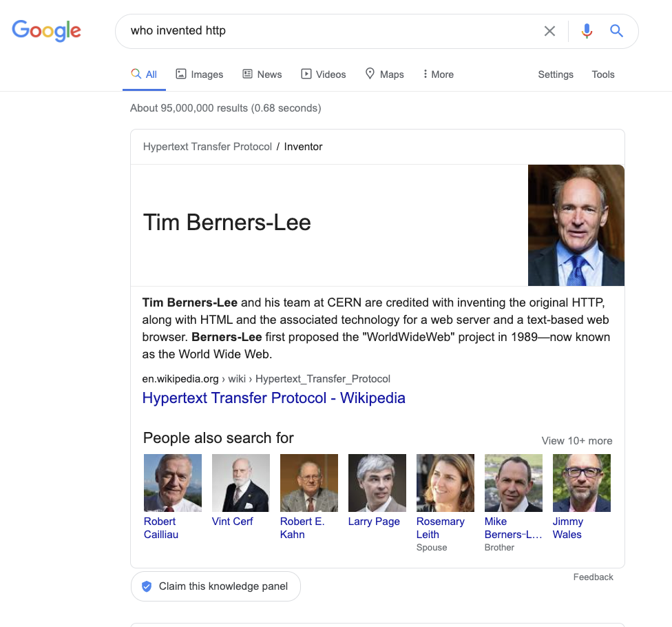This screenshot has height=627, width=672.
Task: Expand the More menu
Action: [x=438, y=74]
